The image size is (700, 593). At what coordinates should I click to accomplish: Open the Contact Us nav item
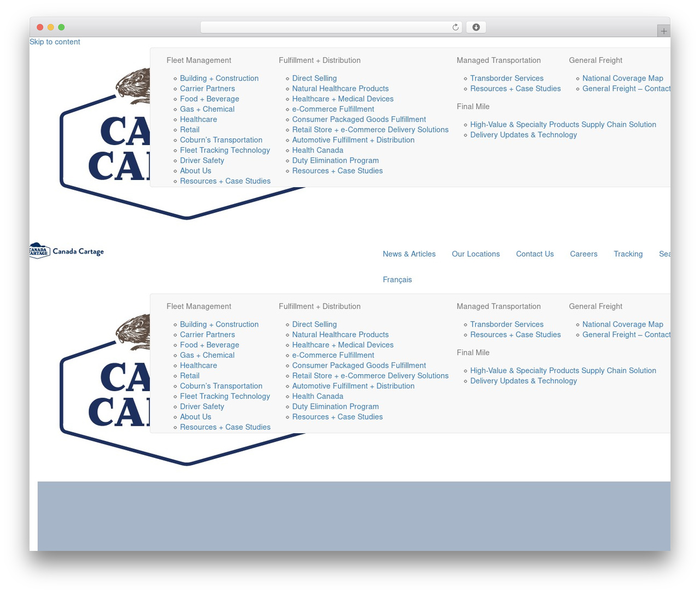tap(535, 254)
